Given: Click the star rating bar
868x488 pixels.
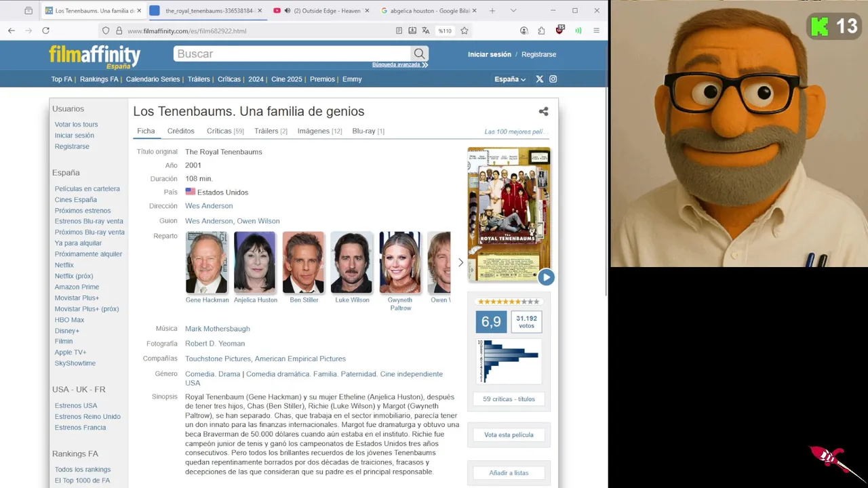Looking at the screenshot, I should [509, 302].
